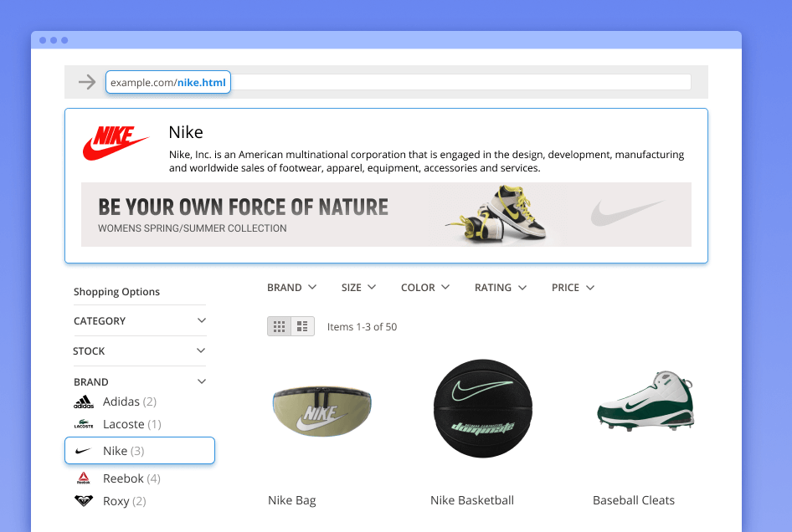Viewport: 792px width, 532px height.
Task: Open the RATING filter dropdown
Action: pos(501,288)
